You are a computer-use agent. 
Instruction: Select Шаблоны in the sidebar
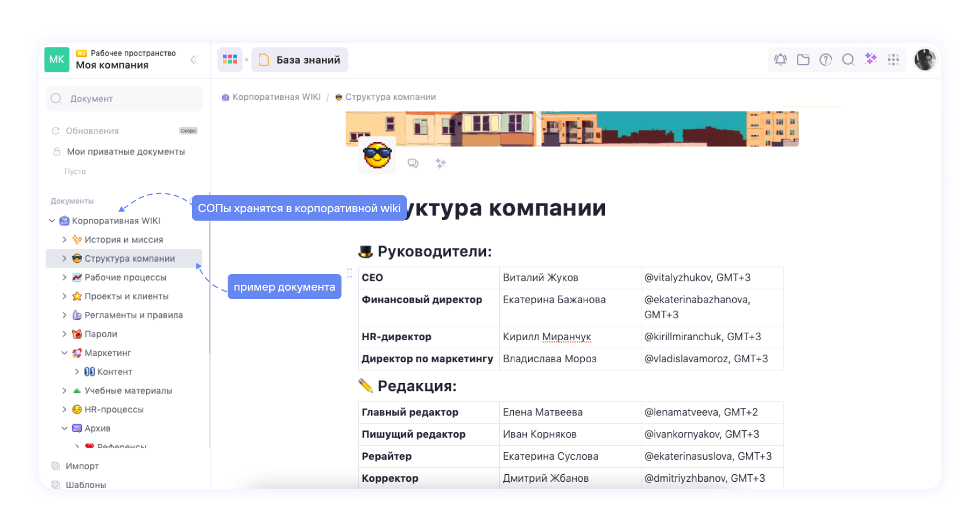click(86, 485)
